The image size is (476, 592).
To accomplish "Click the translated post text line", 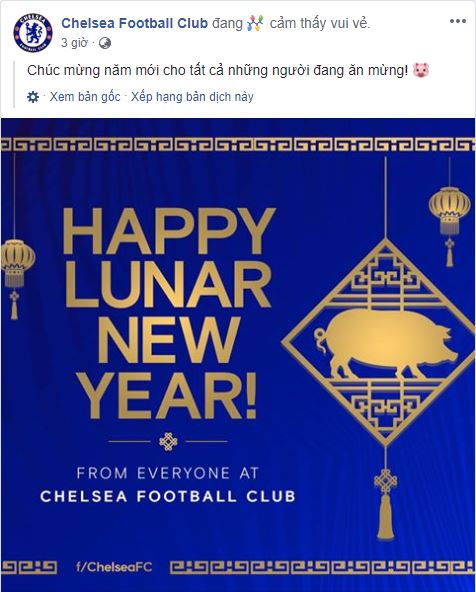I will coord(217,70).
